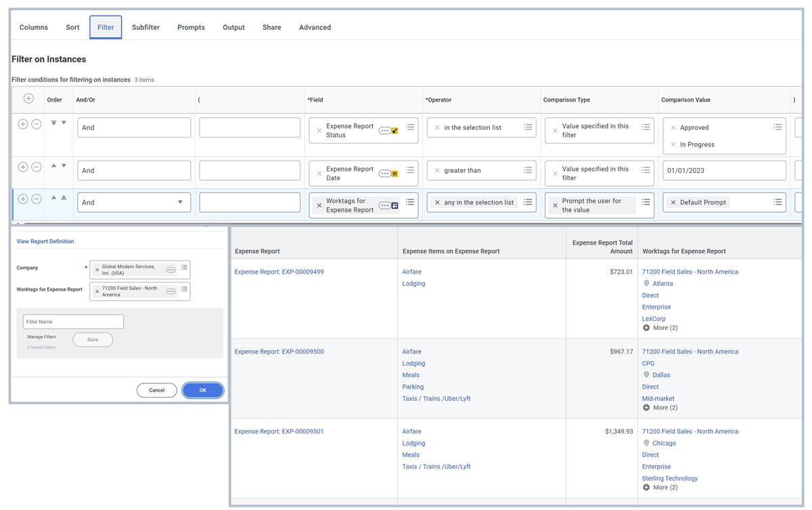
Task: Open list prompt for 'in the selection list' operator
Action: [528, 127]
